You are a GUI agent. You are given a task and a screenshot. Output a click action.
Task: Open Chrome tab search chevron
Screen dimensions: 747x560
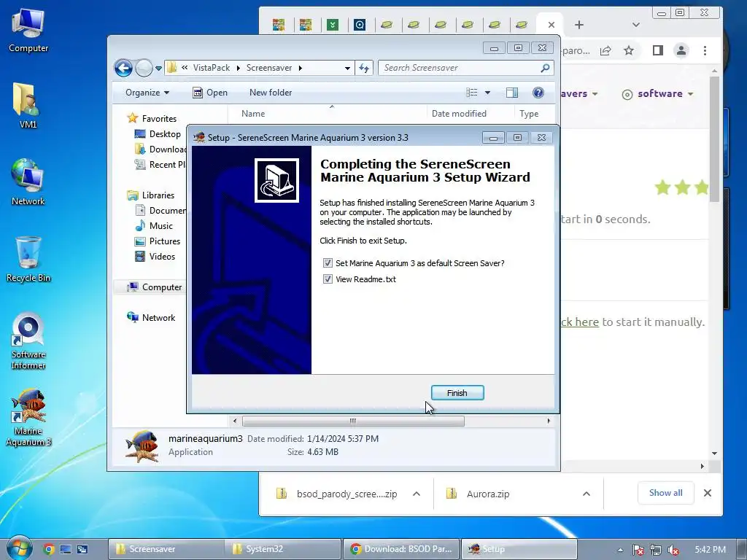click(x=635, y=25)
